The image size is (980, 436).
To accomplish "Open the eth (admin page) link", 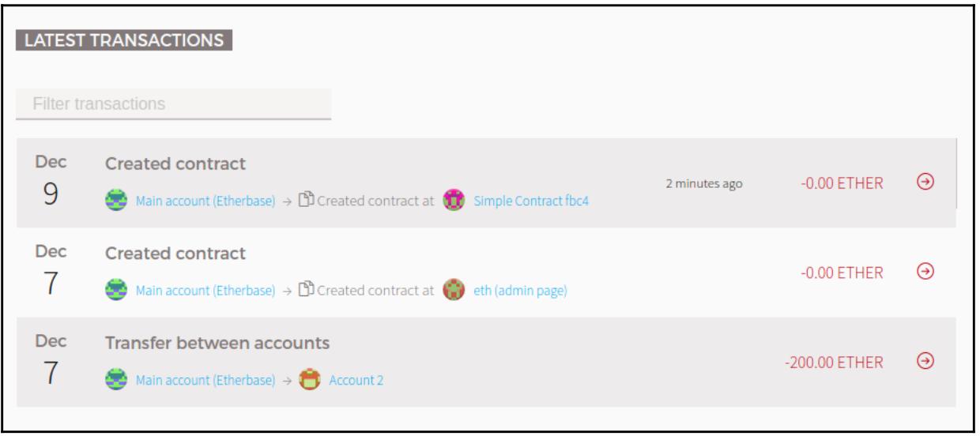I will coord(521,291).
